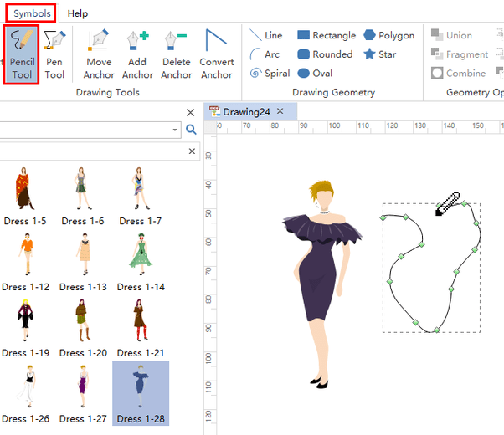Open the Symbols ribbon tab
Viewport: 504px width, 435px height.
click(x=32, y=13)
